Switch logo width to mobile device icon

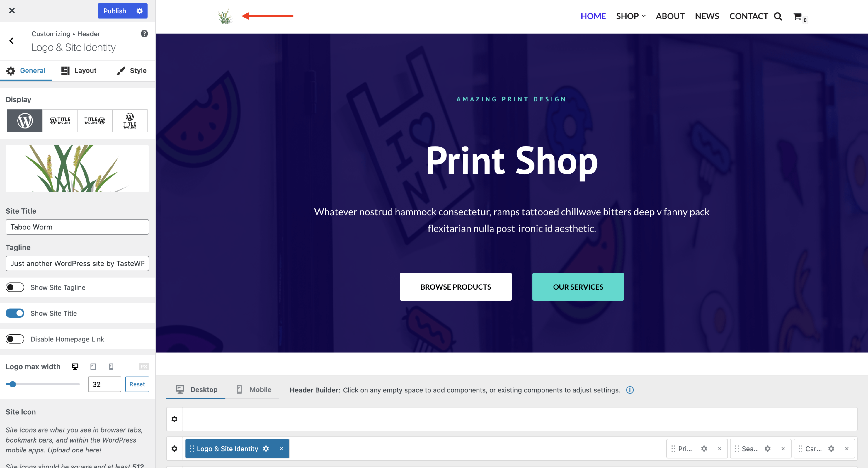tap(111, 366)
